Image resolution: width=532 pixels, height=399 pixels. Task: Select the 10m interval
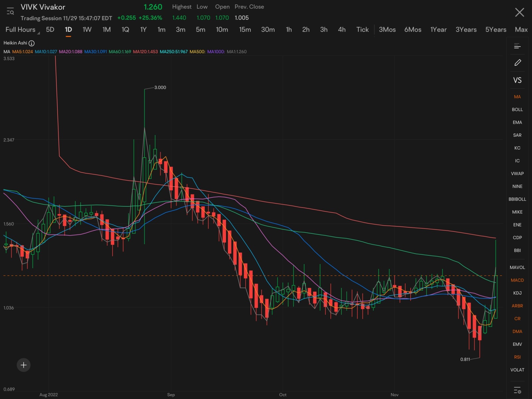coord(222,30)
